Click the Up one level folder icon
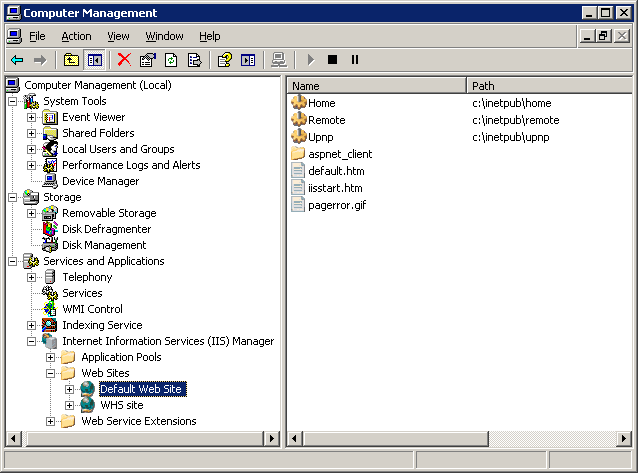Screen dimensions: 638x473 point(71,60)
